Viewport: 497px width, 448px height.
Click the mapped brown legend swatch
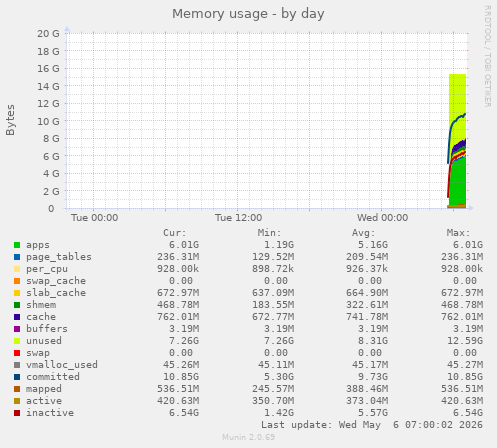click(17, 389)
